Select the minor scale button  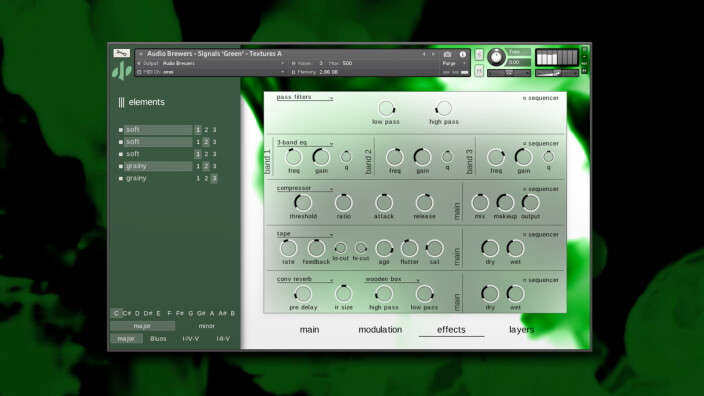pyautogui.click(x=207, y=326)
